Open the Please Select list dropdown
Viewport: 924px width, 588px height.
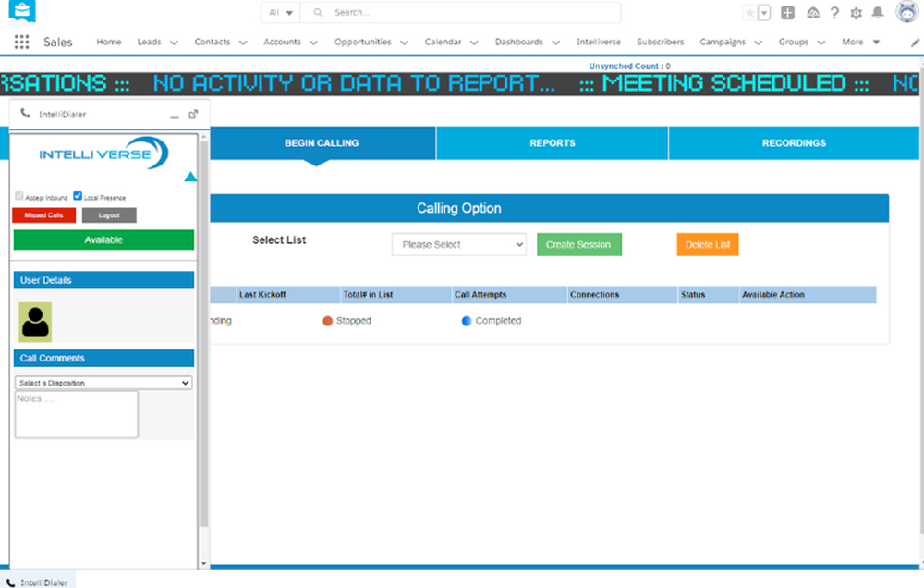(459, 245)
